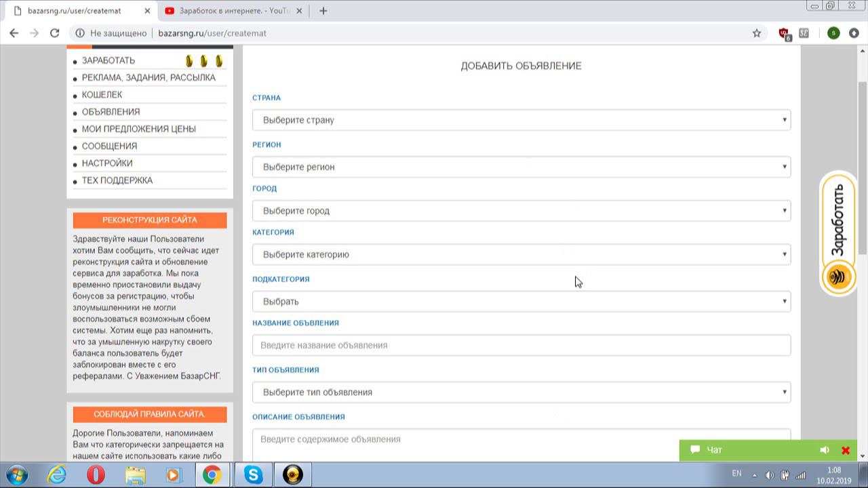The image size is (868, 488).
Task: Mute the chat sound speaker icon
Action: point(825,450)
